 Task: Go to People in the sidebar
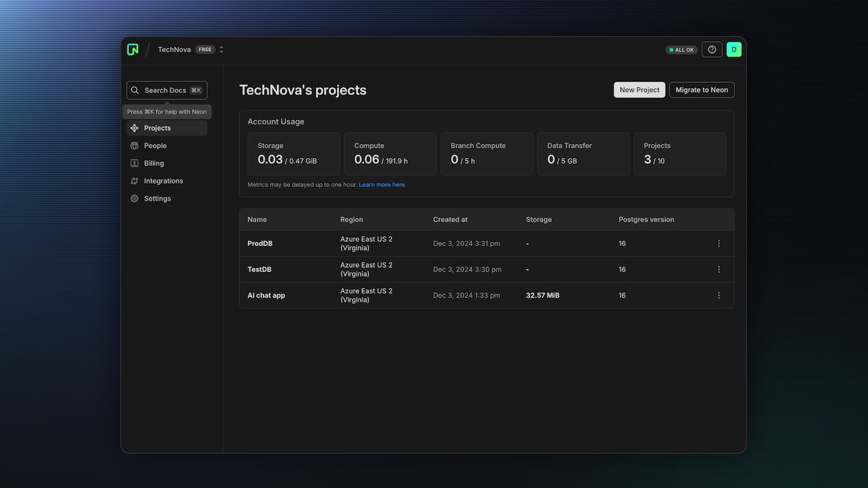coord(167,146)
